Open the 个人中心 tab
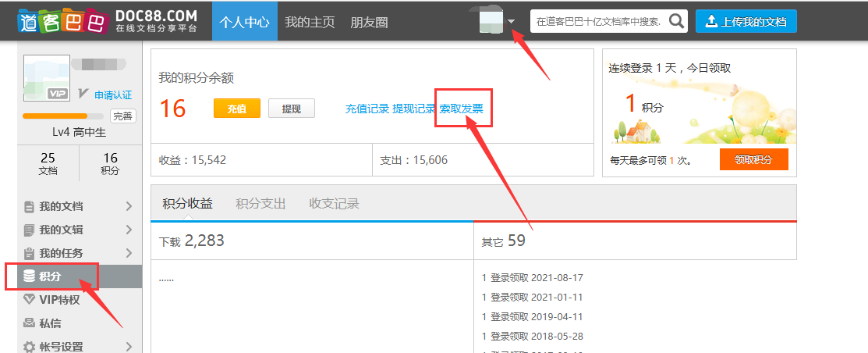This screenshot has width=868, height=353. (x=245, y=21)
